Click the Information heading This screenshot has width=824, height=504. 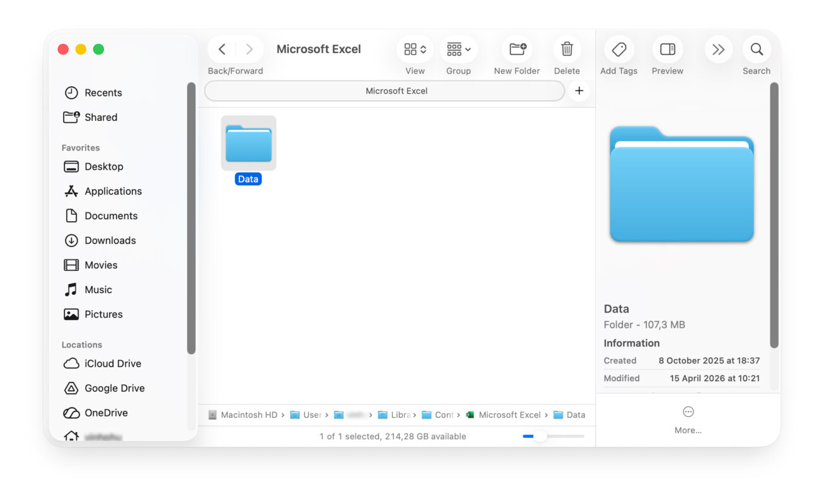632,343
